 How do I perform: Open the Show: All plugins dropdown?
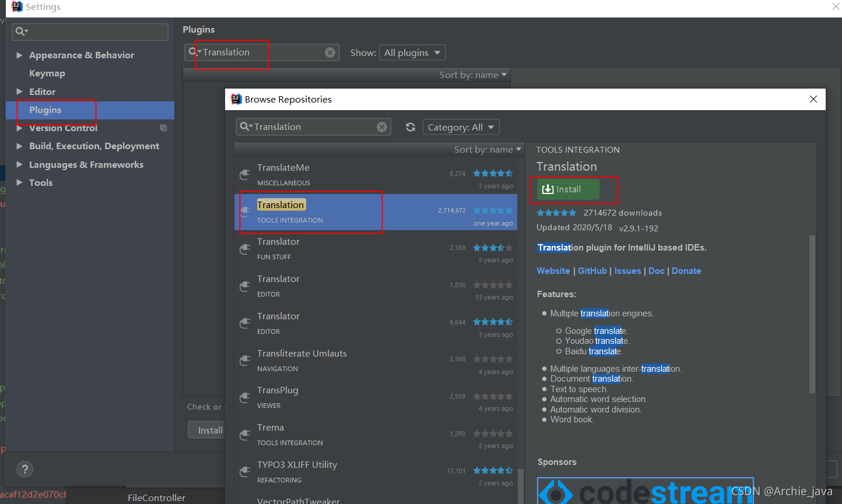click(412, 52)
